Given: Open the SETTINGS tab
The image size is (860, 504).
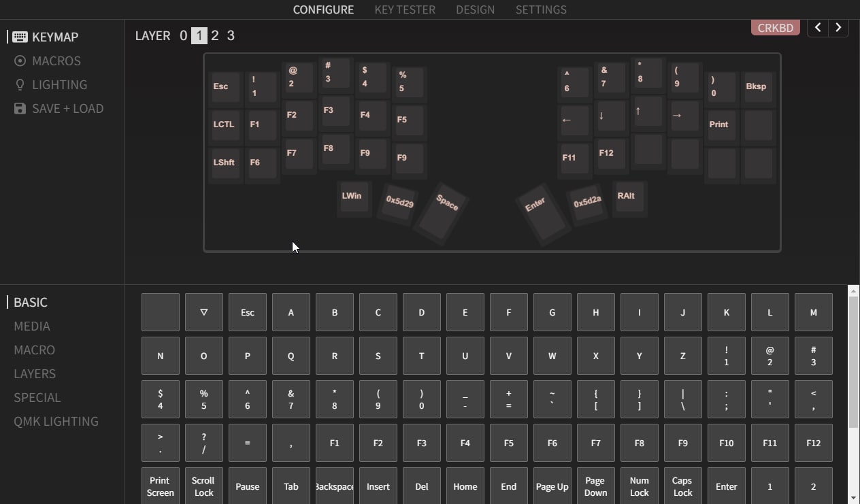Looking at the screenshot, I should [541, 10].
